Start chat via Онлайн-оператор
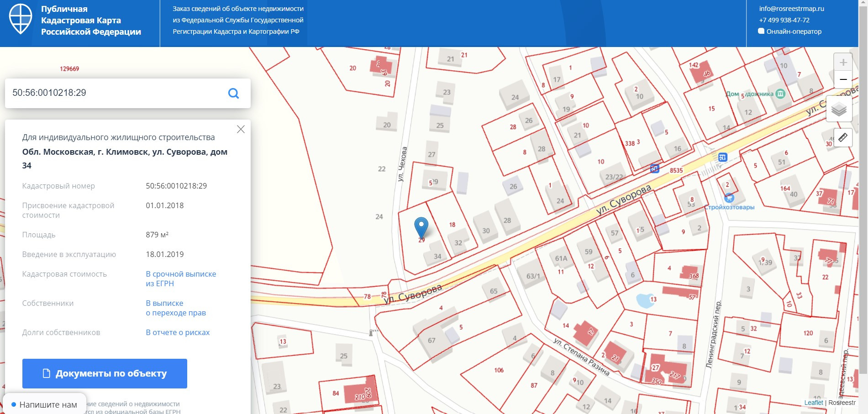 (x=790, y=31)
